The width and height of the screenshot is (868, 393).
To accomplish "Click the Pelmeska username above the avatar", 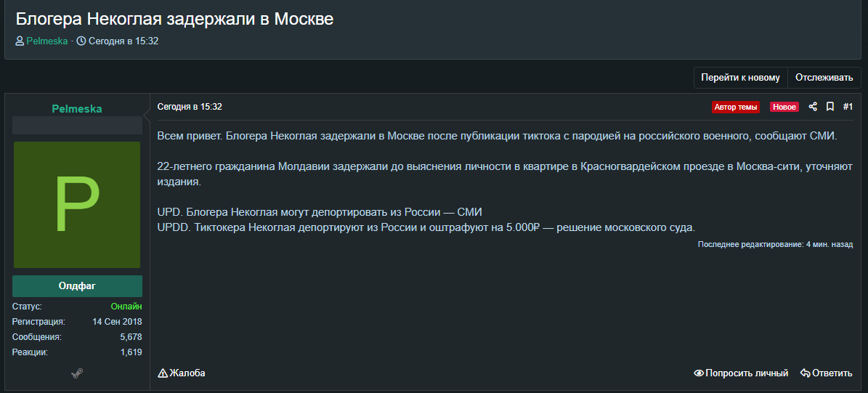I will (77, 109).
